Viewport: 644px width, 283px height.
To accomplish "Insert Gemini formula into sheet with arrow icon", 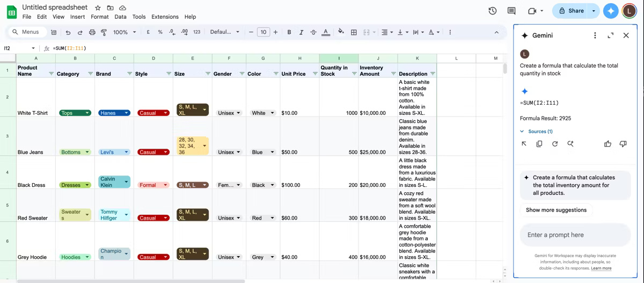I will [524, 144].
